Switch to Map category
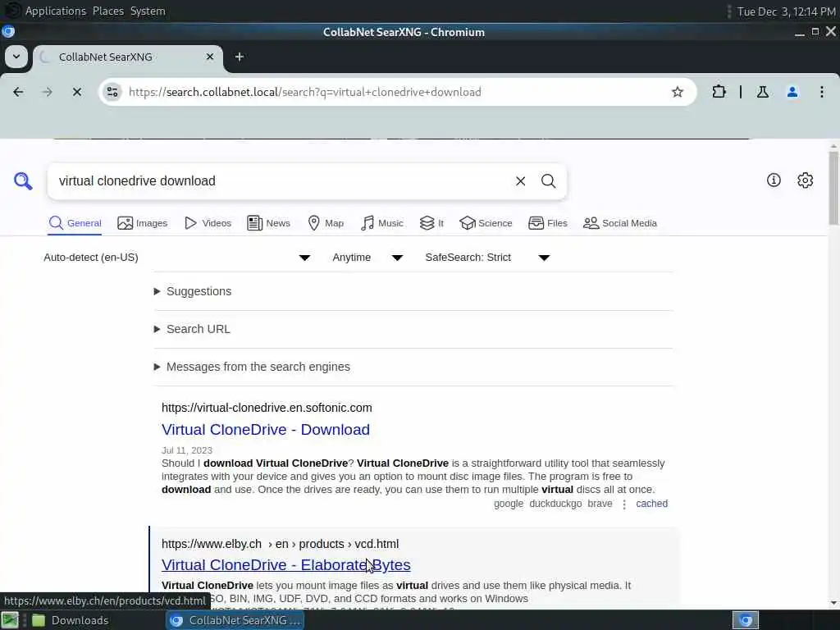The image size is (840, 630). coord(326,223)
